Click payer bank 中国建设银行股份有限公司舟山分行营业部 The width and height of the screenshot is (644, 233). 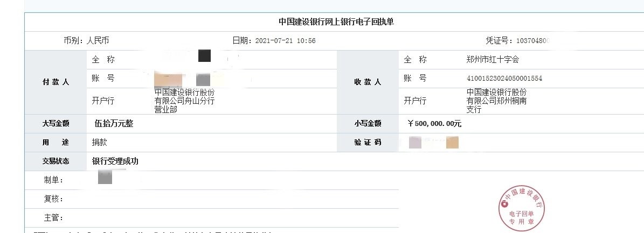[184, 101]
